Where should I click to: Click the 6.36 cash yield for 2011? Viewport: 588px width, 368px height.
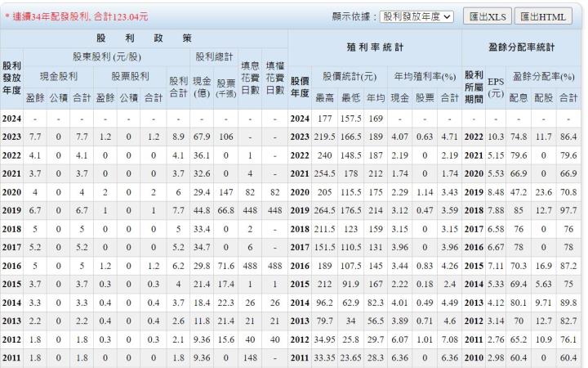point(399,358)
